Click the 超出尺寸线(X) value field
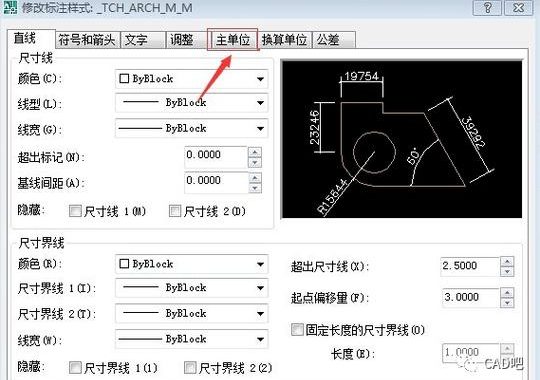Screen dimensions: 540x380 pos(470,266)
